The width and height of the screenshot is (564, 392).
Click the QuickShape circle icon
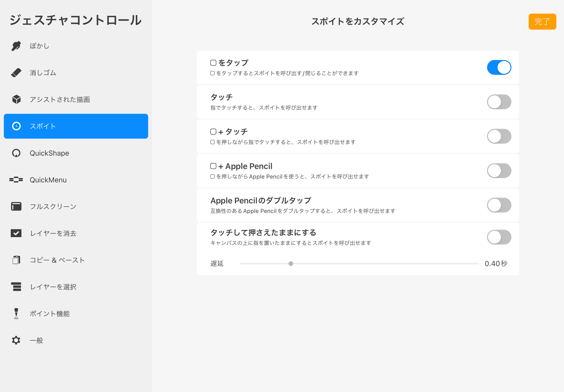[x=16, y=153]
